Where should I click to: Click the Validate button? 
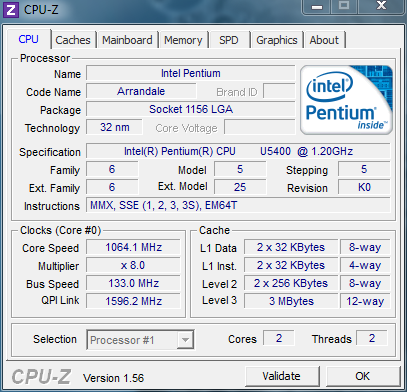[282, 376]
